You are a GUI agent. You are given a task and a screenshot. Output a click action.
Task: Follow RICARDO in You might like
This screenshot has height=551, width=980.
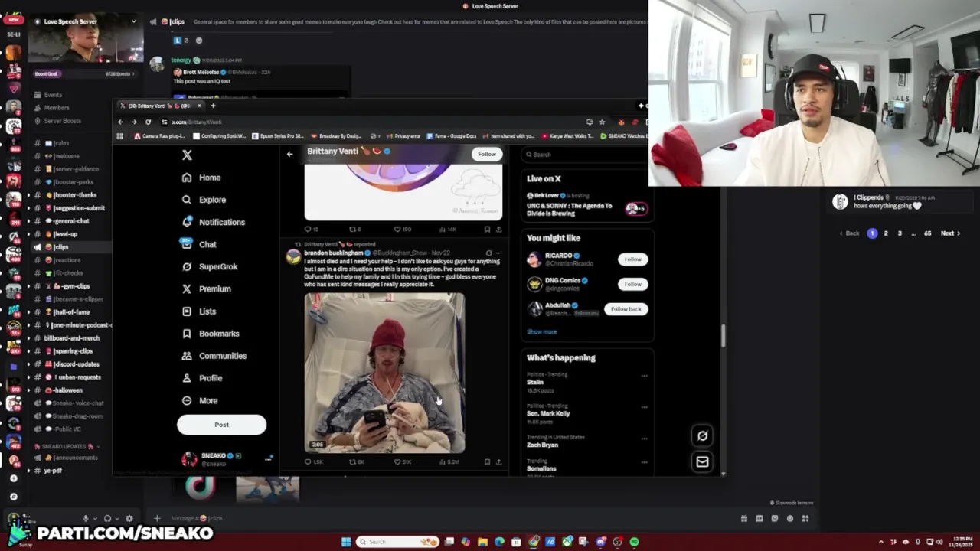point(632,259)
